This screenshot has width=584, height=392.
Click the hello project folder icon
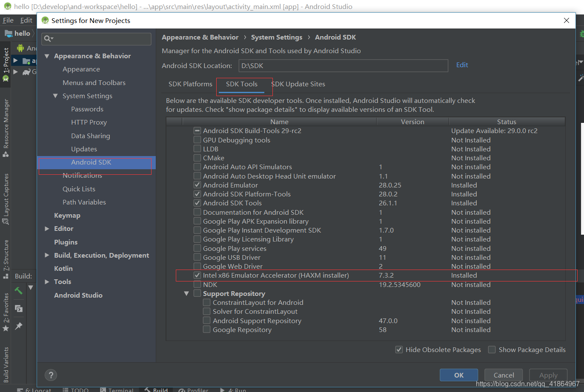click(9, 33)
